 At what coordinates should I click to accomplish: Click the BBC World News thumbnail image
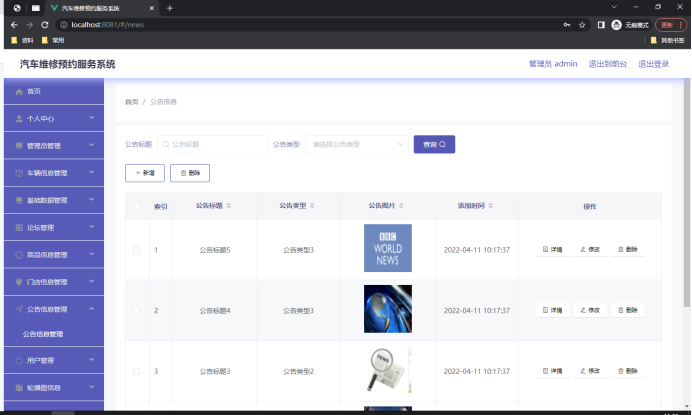click(x=388, y=248)
